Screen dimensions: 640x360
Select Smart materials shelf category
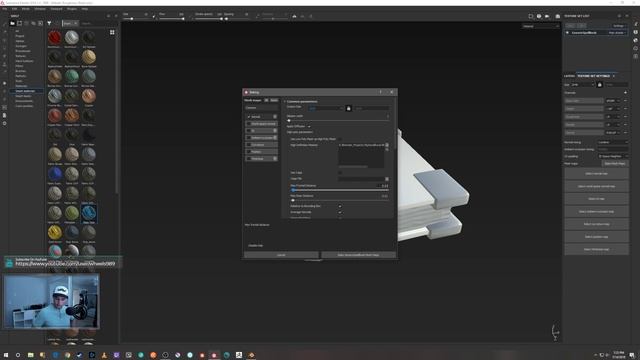point(25,91)
